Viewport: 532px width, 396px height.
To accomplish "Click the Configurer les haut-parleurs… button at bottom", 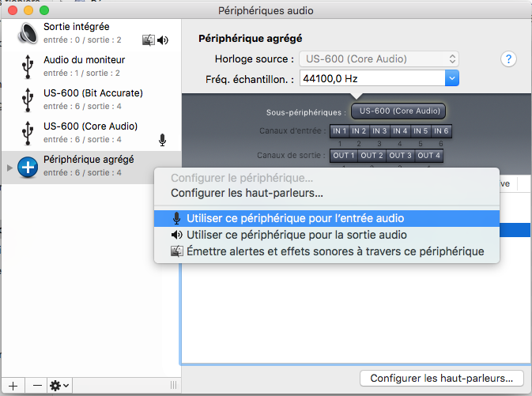I will 441,378.
